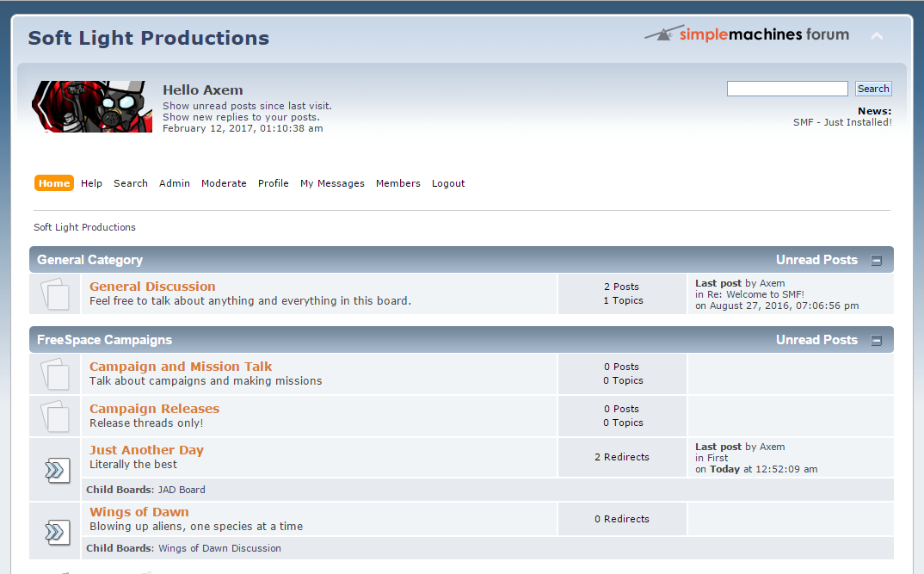The height and width of the screenshot is (574, 924).
Task: Open the Moderate menu item
Action: [x=224, y=183]
